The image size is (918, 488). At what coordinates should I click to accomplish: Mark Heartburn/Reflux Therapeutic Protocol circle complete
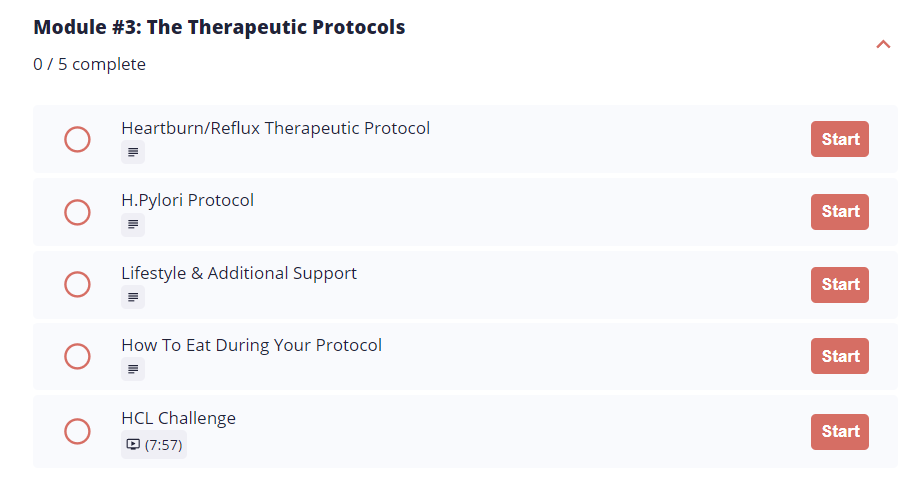(77, 139)
